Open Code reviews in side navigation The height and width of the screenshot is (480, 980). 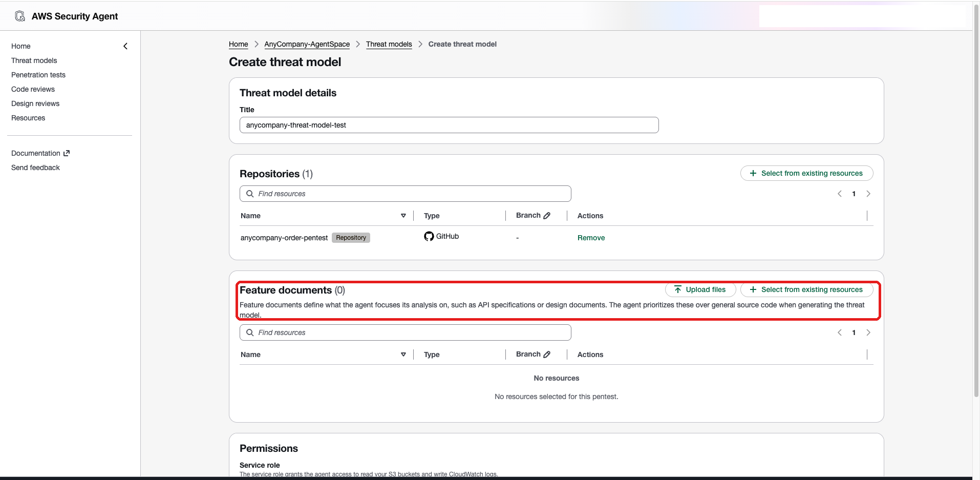click(x=33, y=89)
